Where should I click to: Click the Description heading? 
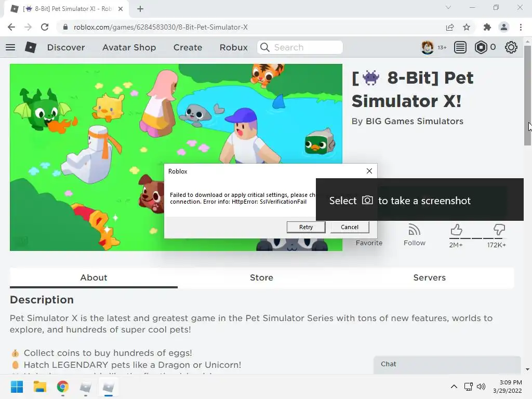[x=42, y=300]
